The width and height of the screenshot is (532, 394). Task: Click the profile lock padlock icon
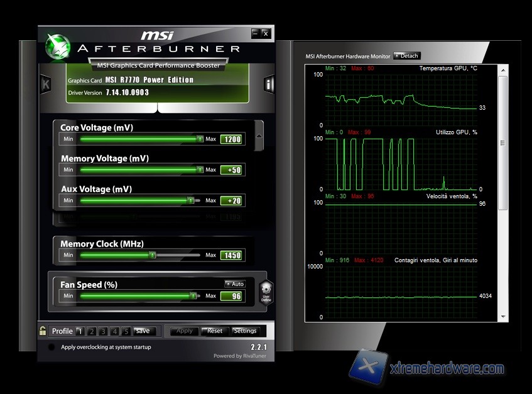pyautogui.click(x=43, y=331)
